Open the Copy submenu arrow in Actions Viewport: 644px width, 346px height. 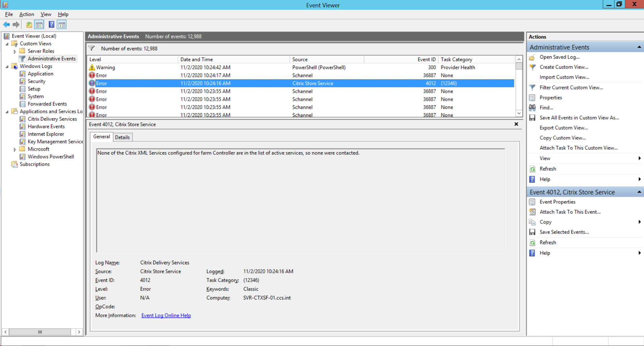(x=639, y=222)
